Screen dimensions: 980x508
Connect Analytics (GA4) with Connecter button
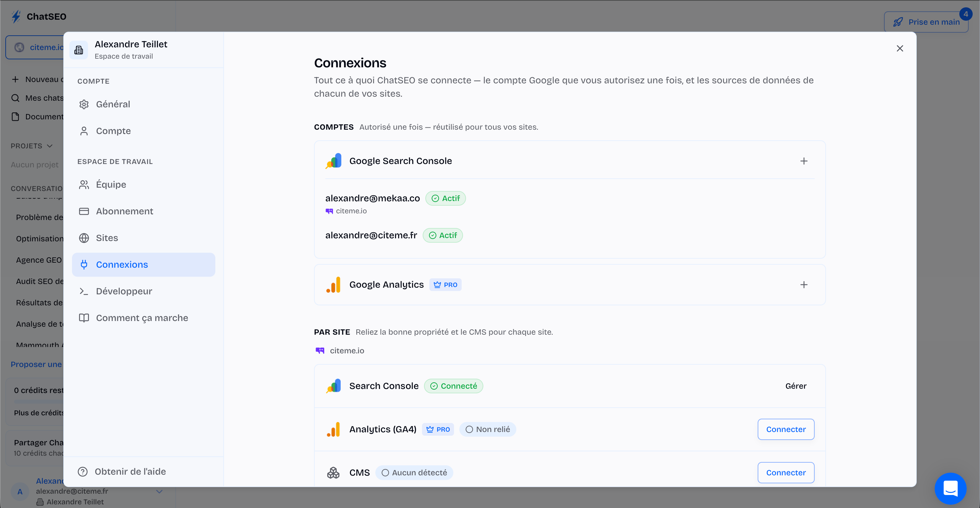pos(786,429)
